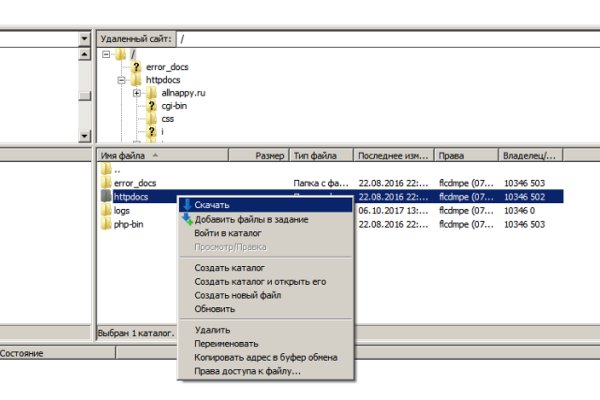600x400 pixels.
Task: Expand the allnappy.ru tree node
Action: [136, 92]
